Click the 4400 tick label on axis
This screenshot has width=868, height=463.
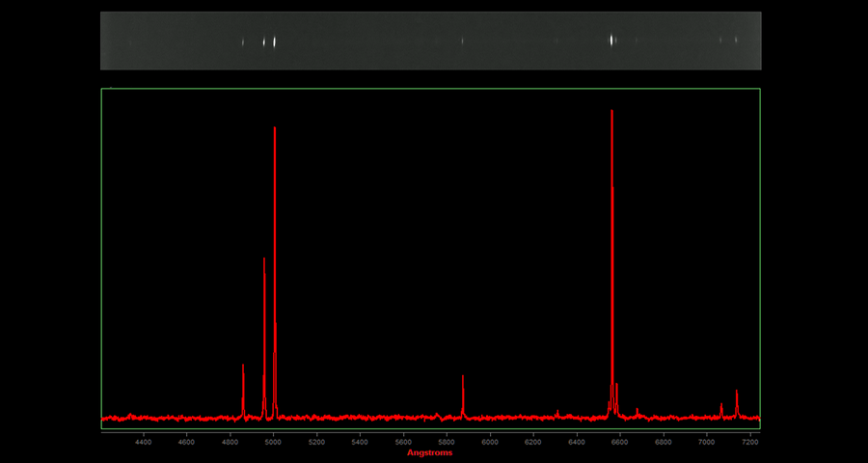point(143,442)
